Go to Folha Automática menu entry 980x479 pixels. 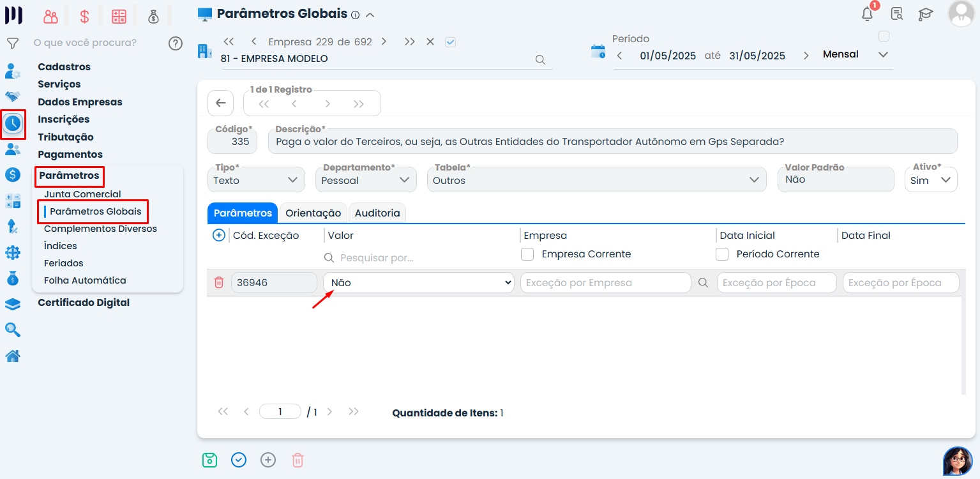[x=85, y=280]
